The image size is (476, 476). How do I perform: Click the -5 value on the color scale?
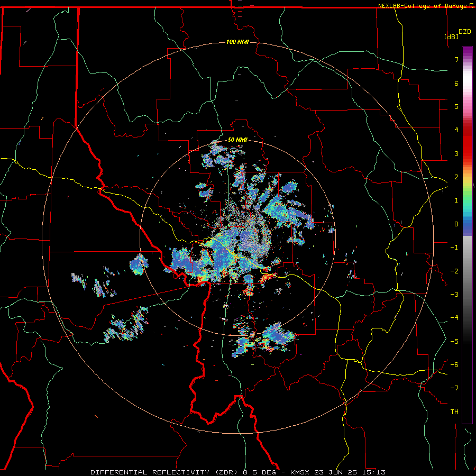[x=454, y=342]
